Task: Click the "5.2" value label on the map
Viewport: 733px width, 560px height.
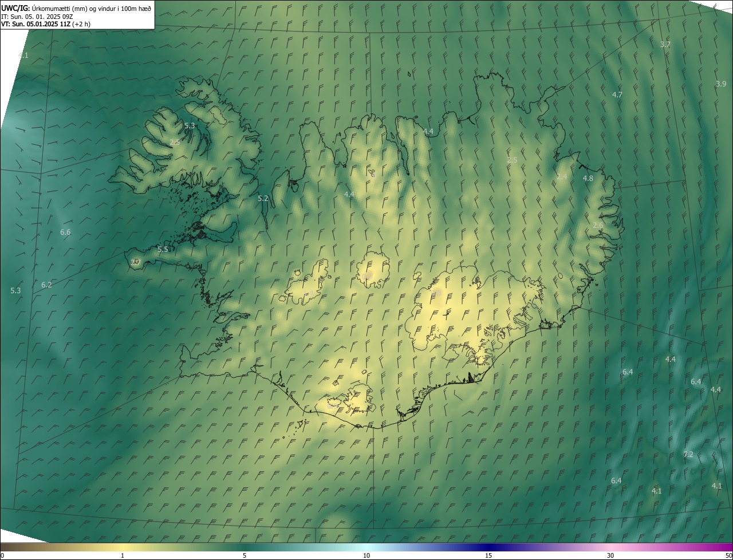Action: pos(263,199)
